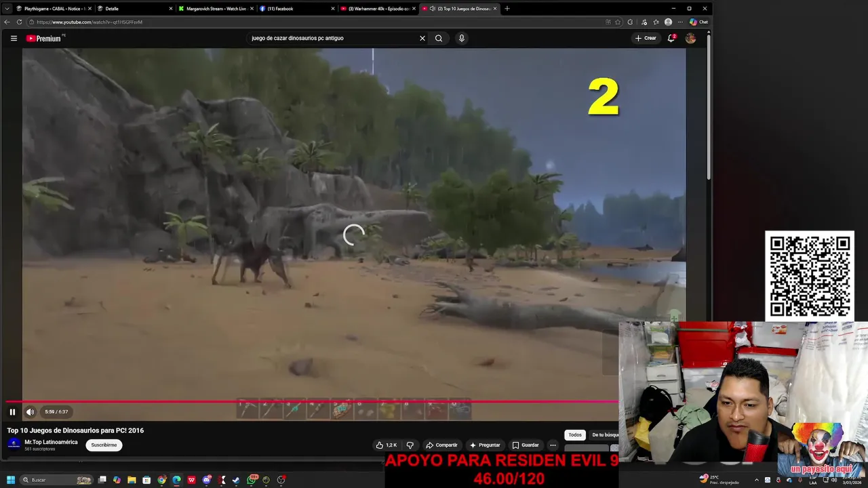Expand the browser tab list dropdown
The image size is (868, 488).
click(x=7, y=9)
